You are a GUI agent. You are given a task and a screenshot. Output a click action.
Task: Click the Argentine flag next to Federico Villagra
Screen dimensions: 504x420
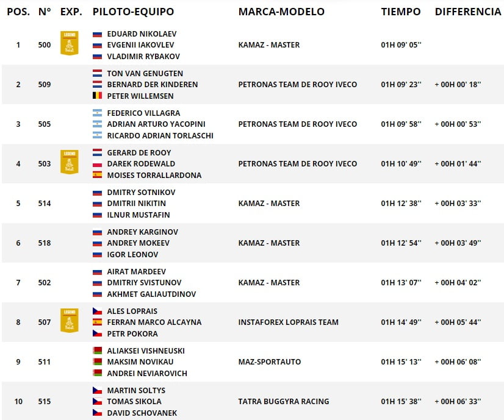(98, 113)
